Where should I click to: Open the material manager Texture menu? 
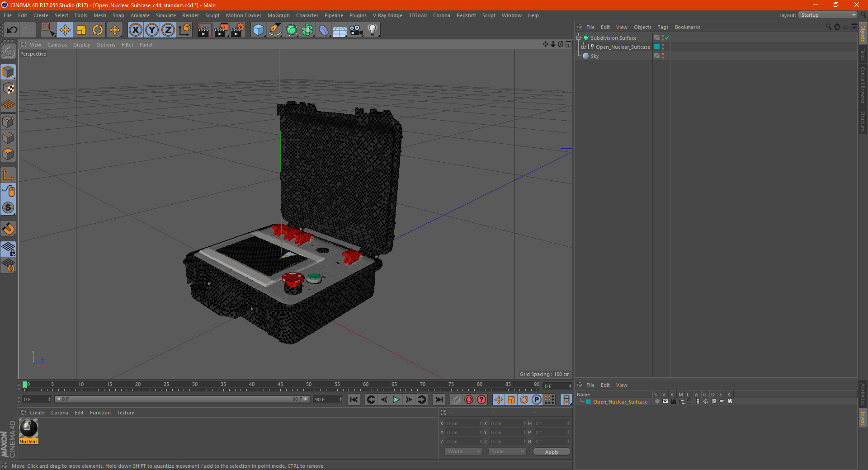[x=125, y=413]
